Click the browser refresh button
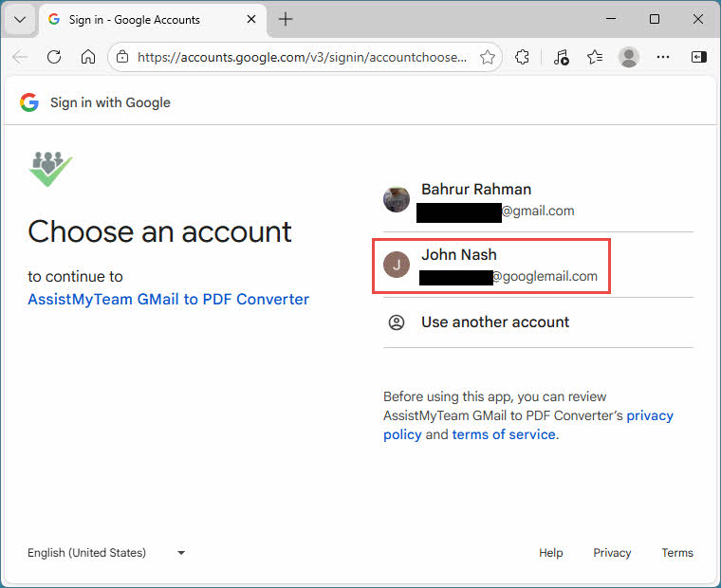 pyautogui.click(x=54, y=57)
